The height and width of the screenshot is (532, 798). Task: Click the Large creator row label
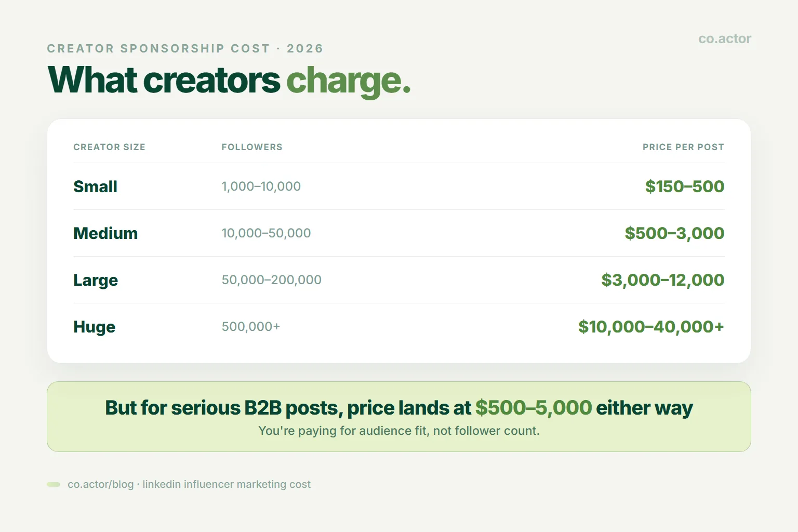coord(96,281)
